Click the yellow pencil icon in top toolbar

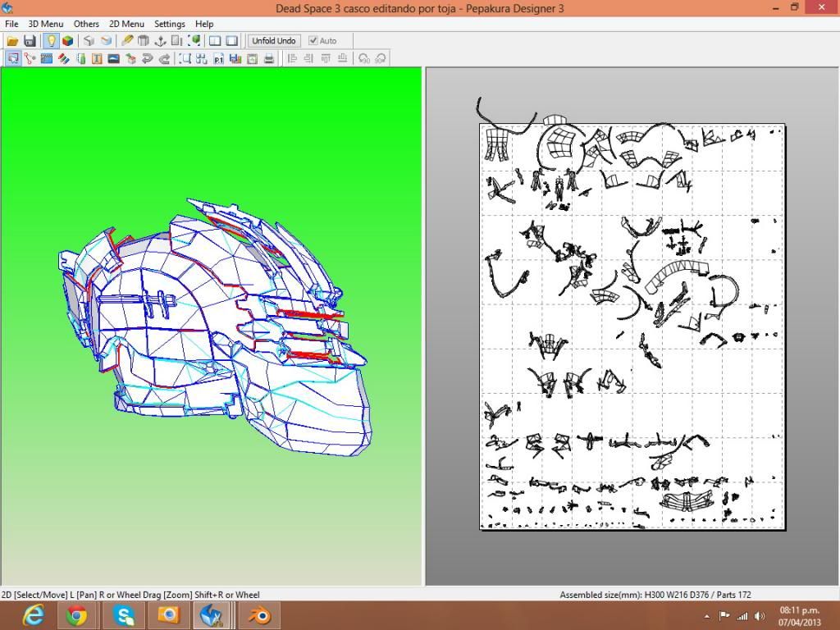[x=127, y=41]
